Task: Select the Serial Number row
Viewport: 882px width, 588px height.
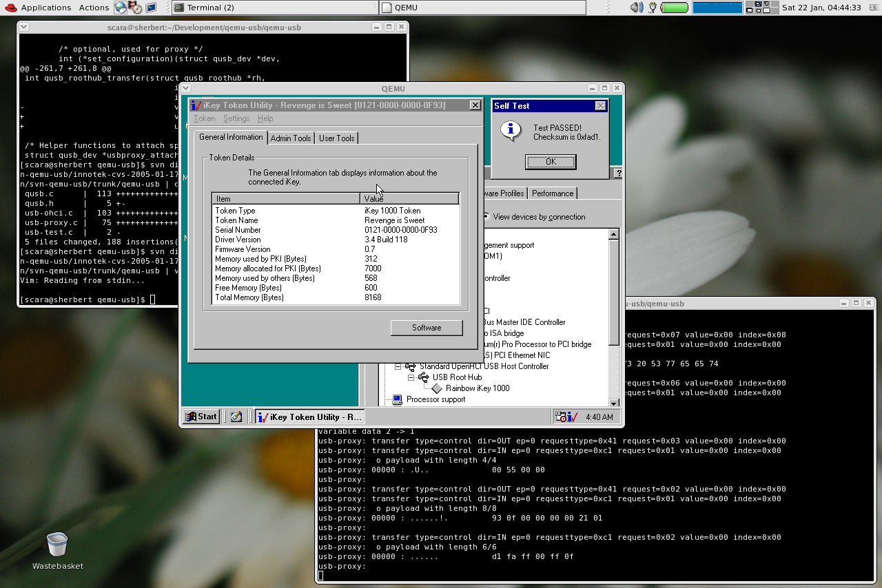Action: point(336,230)
